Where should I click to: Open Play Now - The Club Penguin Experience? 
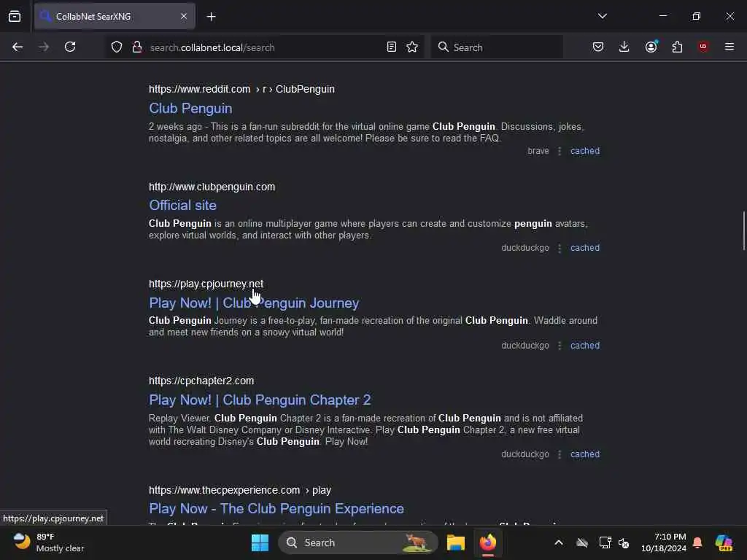pyautogui.click(x=276, y=508)
